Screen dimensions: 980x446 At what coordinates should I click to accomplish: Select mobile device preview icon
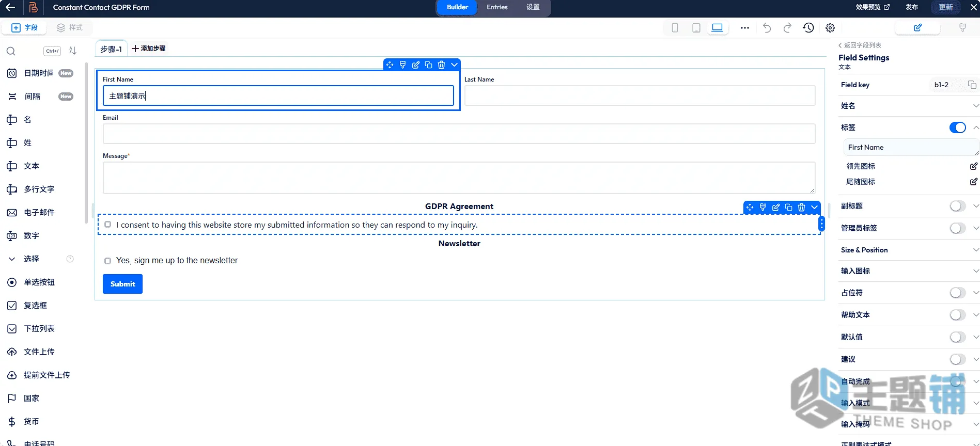[675, 28]
